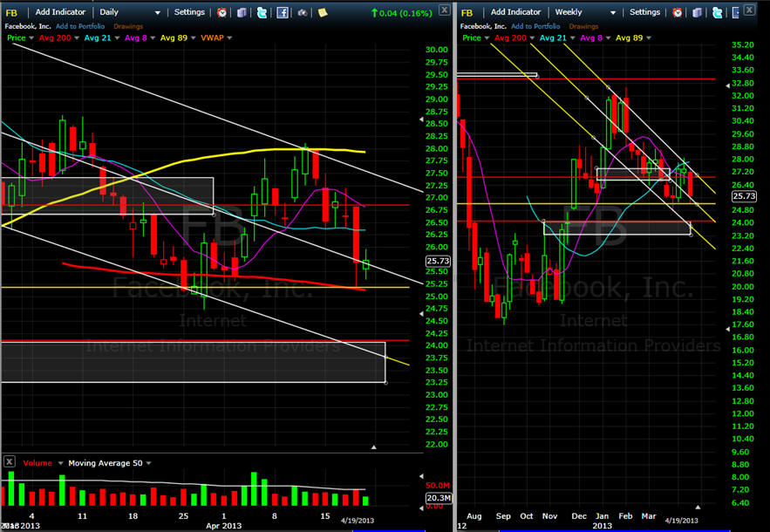
Task: Remove Volume panel with its X icon
Action: (9, 461)
